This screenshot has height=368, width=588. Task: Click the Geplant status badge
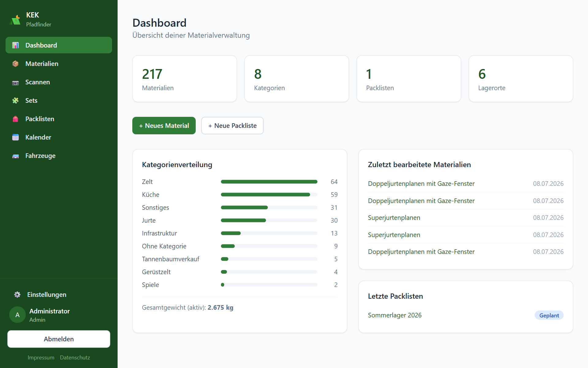[x=549, y=315]
